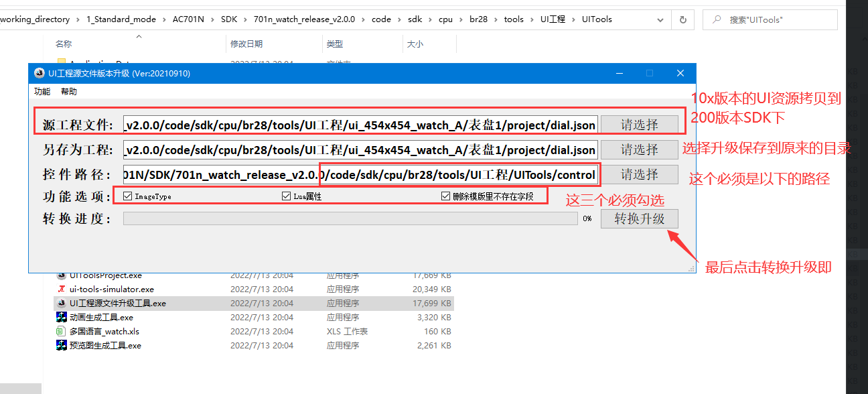Navigate to 1_Standard_mode in breadcrumb
Image resolution: width=868 pixels, height=394 pixels.
tap(121, 19)
